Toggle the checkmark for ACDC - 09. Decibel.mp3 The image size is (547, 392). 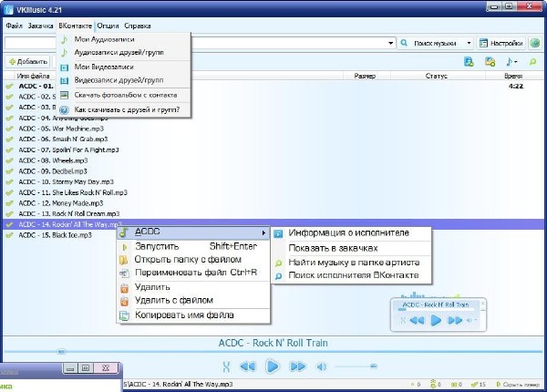(9, 170)
